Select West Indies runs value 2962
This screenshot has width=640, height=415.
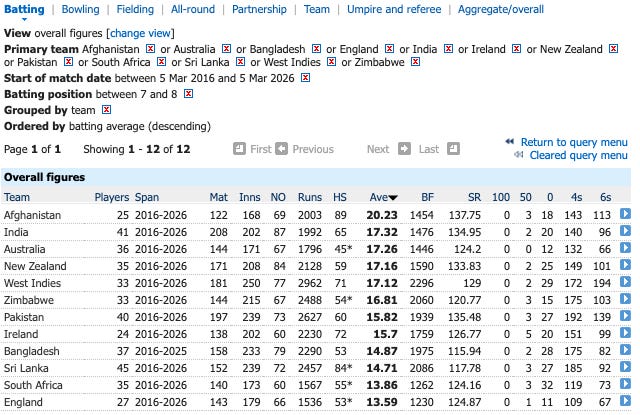point(310,283)
